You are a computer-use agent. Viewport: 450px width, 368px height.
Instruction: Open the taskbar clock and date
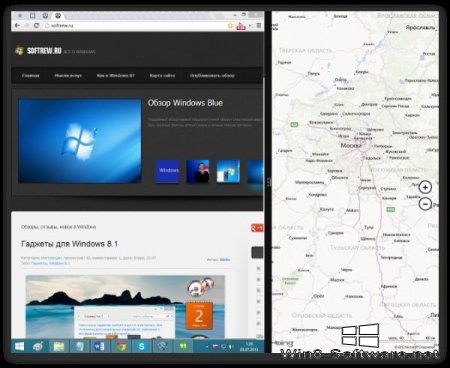[x=249, y=347]
